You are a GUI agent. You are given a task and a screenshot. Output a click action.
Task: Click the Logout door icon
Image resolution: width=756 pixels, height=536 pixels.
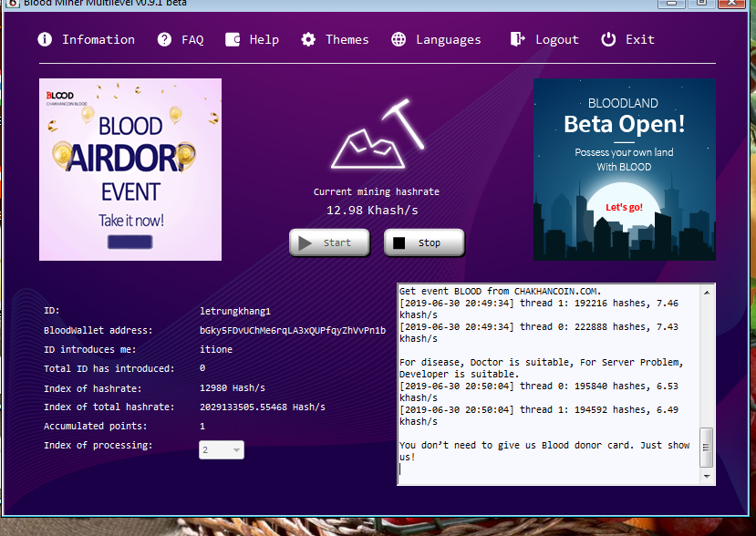tap(518, 39)
